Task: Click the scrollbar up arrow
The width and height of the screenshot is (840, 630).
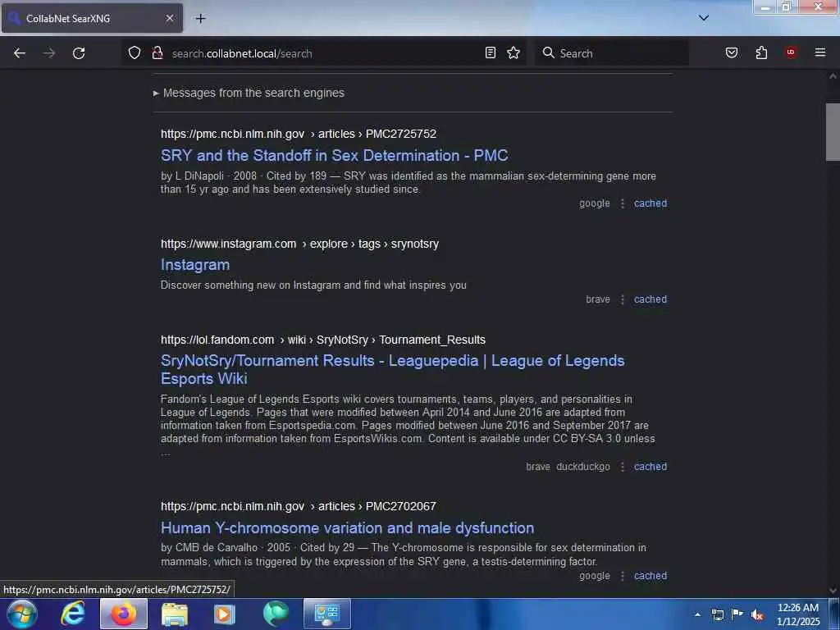Action: 833,76
